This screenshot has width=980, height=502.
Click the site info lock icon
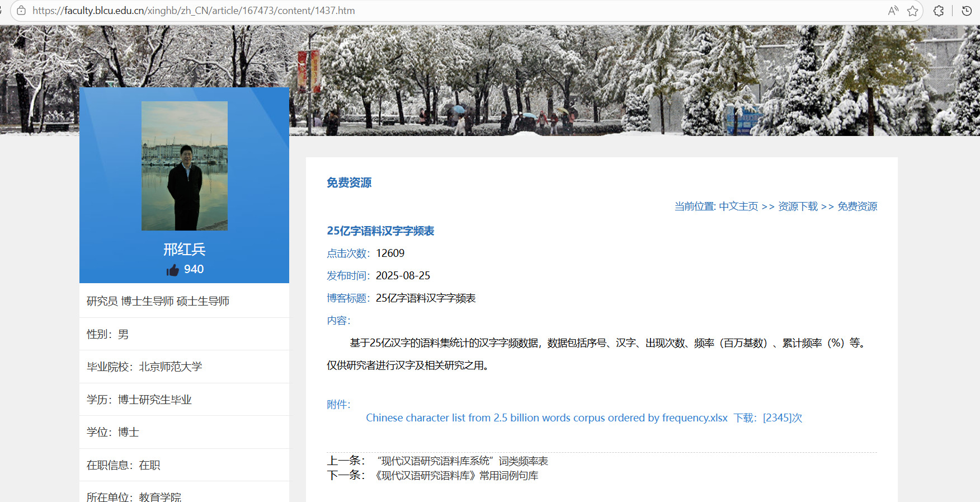[21, 11]
